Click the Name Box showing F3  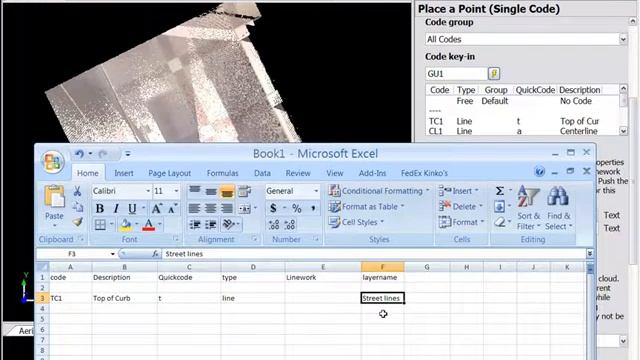[x=73, y=254]
